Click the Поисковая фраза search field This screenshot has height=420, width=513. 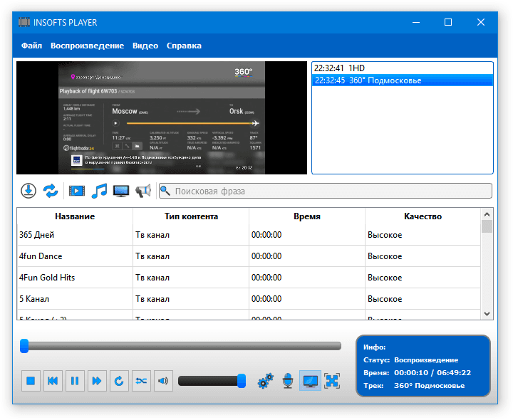[325, 191]
